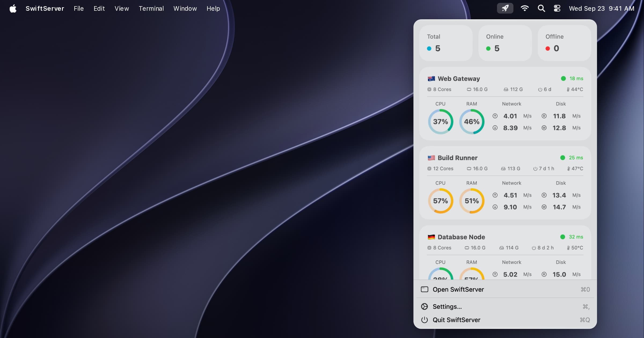The height and width of the screenshot is (338, 644).
Task: Open the File menu
Action: coord(79,8)
